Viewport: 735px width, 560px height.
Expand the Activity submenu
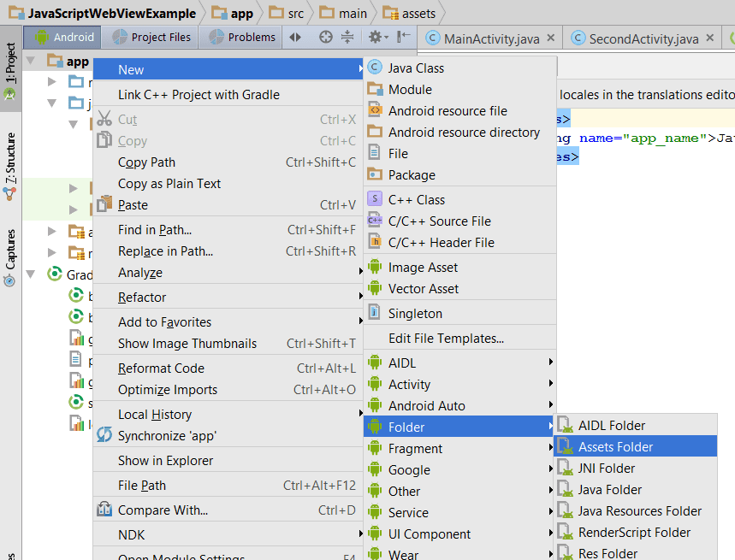tap(459, 385)
